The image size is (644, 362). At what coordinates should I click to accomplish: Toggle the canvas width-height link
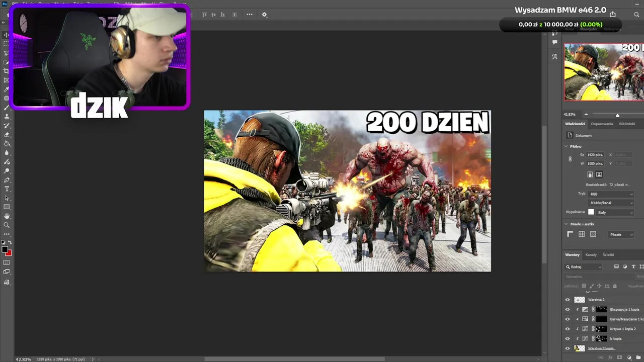(570, 159)
